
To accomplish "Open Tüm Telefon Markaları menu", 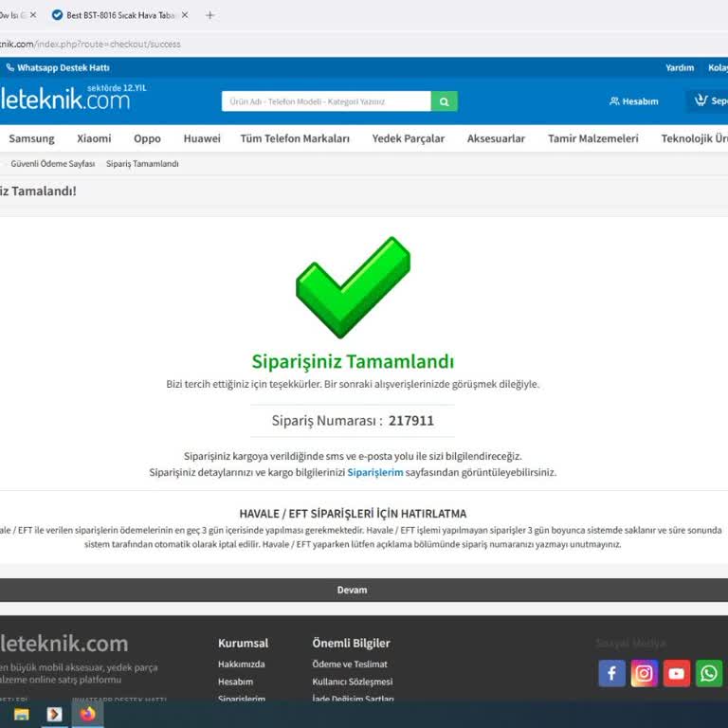I will 295,138.
